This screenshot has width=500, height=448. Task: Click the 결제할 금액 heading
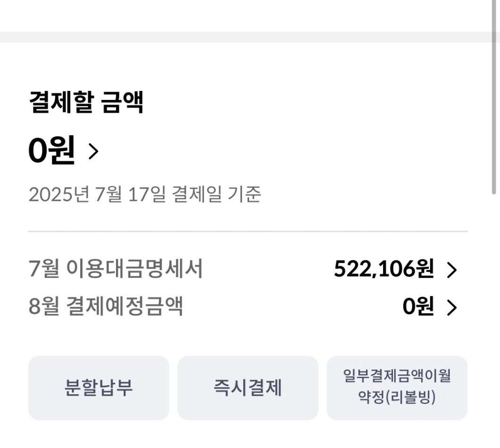tap(86, 102)
